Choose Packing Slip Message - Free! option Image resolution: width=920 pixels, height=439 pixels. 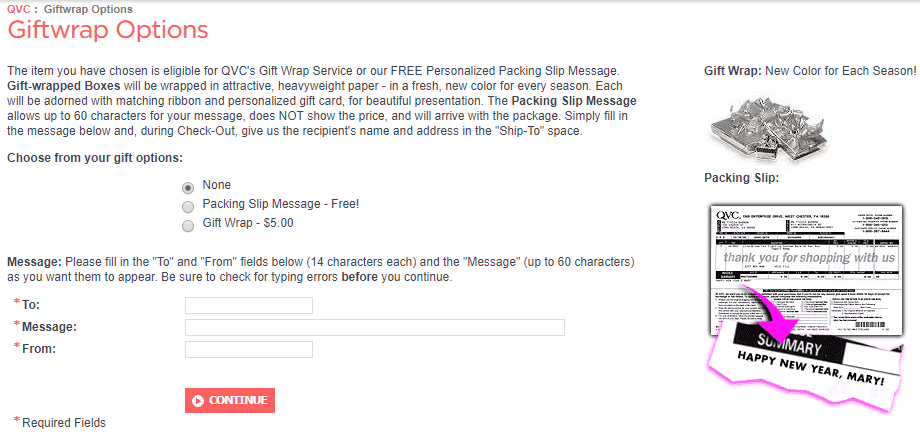(188, 206)
